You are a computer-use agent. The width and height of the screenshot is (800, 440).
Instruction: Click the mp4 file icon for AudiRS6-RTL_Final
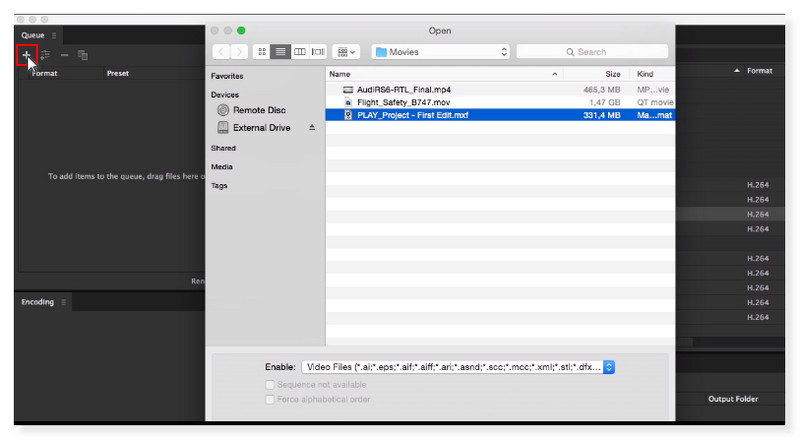(x=348, y=89)
